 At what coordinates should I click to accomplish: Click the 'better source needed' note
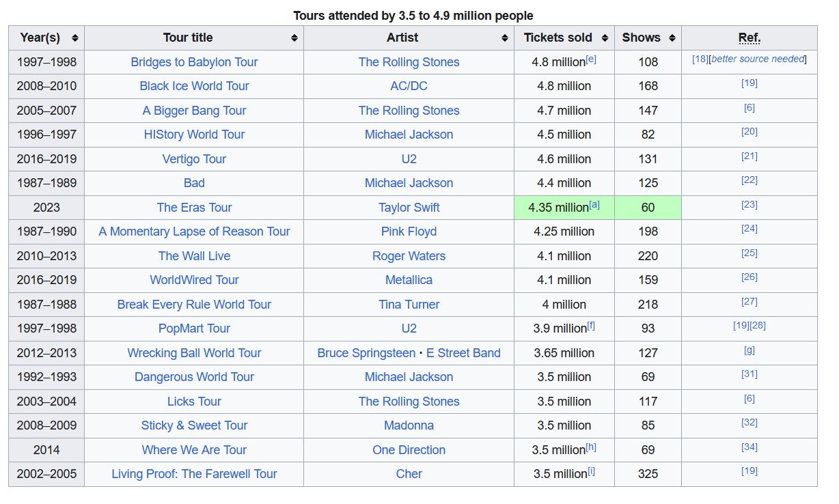(x=758, y=59)
